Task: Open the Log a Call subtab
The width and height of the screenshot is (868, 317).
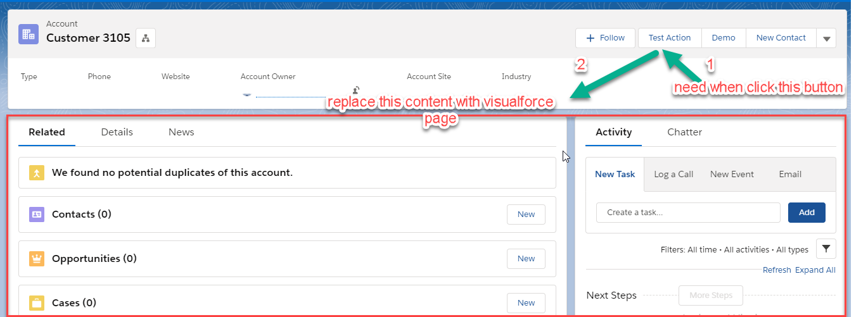Action: 673,174
